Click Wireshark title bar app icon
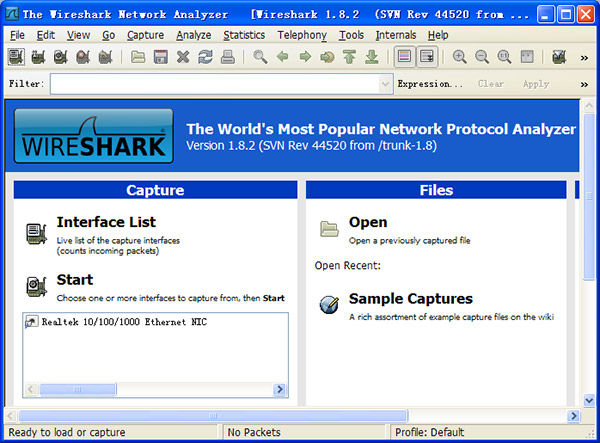The width and height of the screenshot is (600, 443). click(x=12, y=15)
